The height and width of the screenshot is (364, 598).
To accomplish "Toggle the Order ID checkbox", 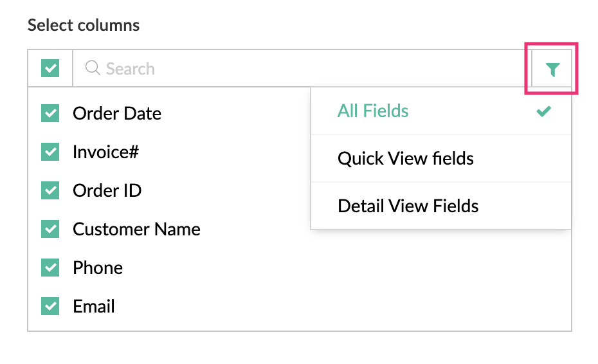I will coord(50,191).
